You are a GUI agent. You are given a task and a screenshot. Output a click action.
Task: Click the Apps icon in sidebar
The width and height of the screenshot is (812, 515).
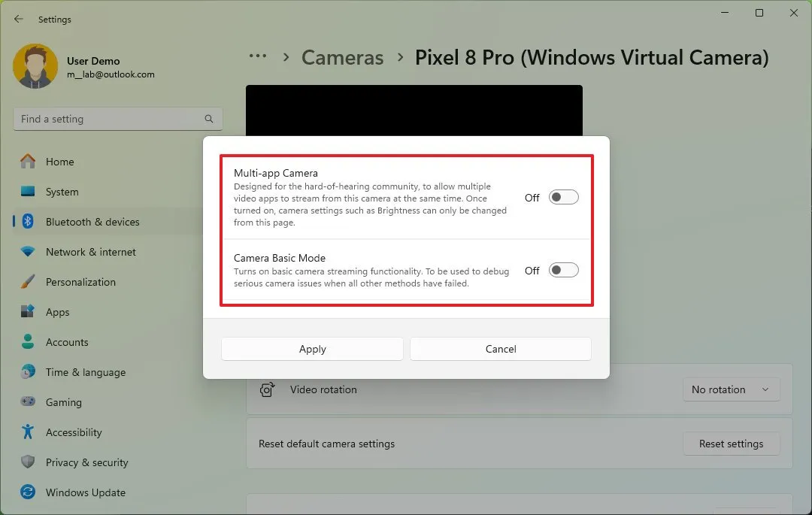28,311
